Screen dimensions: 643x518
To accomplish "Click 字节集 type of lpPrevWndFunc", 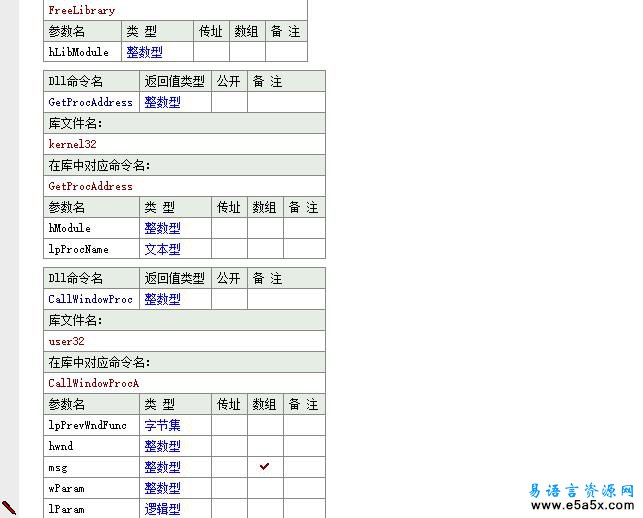I will click(x=162, y=425).
